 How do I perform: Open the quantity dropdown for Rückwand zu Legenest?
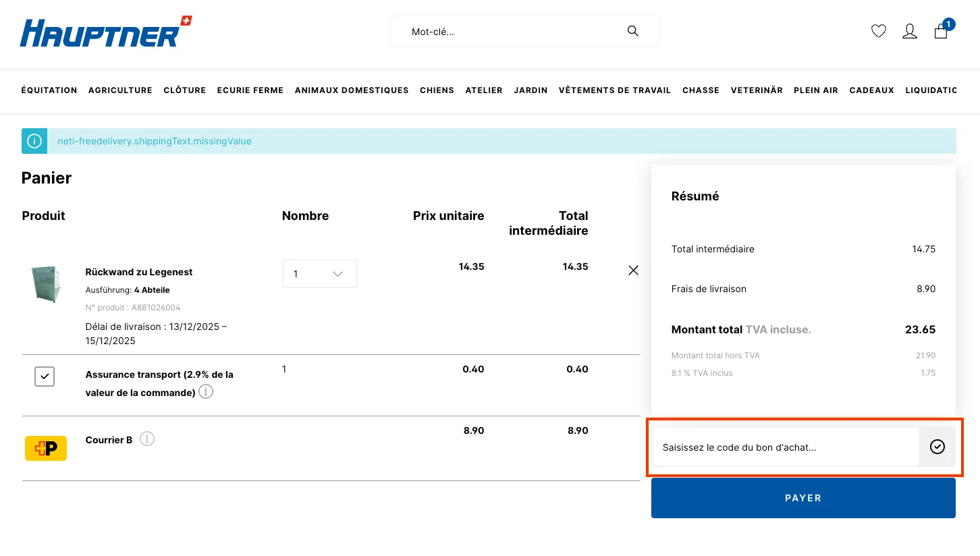click(319, 273)
